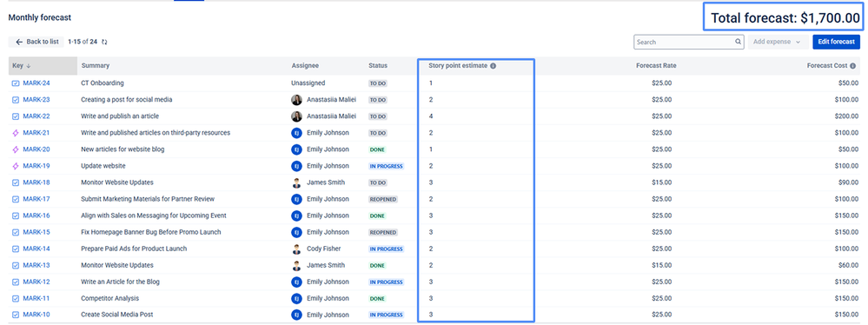This screenshot has width=868, height=325.
Task: Open issue link MARK-14
Action: click(36, 249)
